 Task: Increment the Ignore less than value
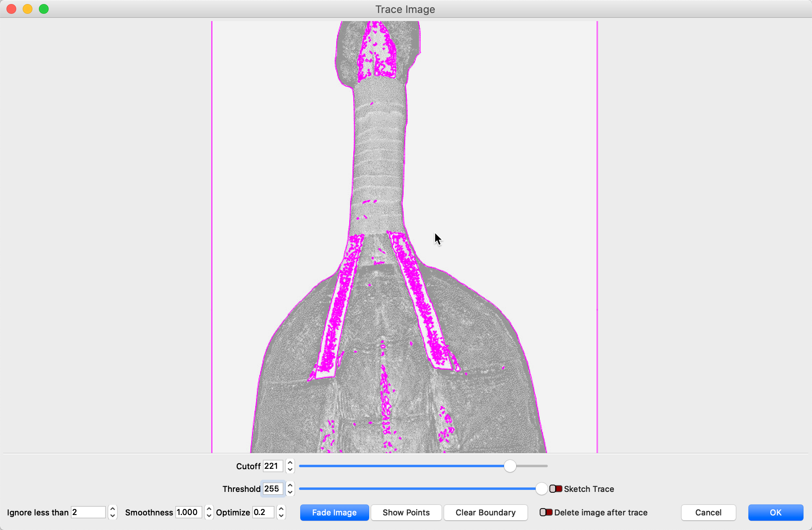(113, 509)
